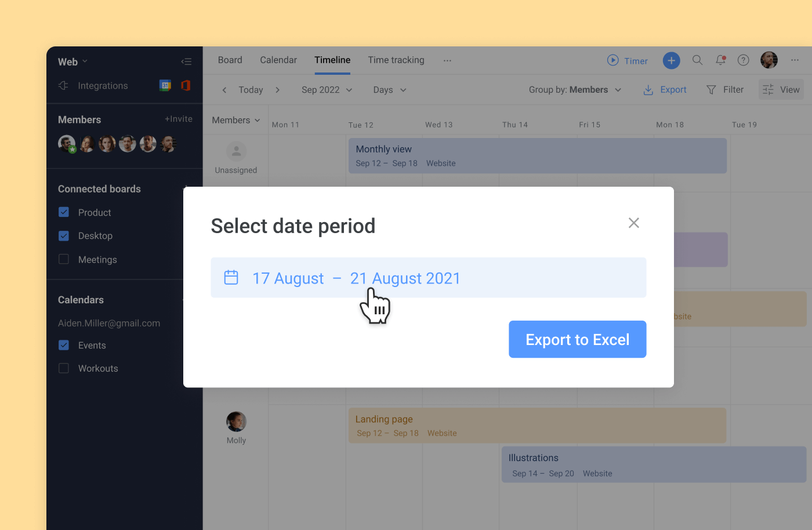Screen dimensions: 812x530
Task: Collapse the sidebar with the arrow icon
Action: (186, 61)
